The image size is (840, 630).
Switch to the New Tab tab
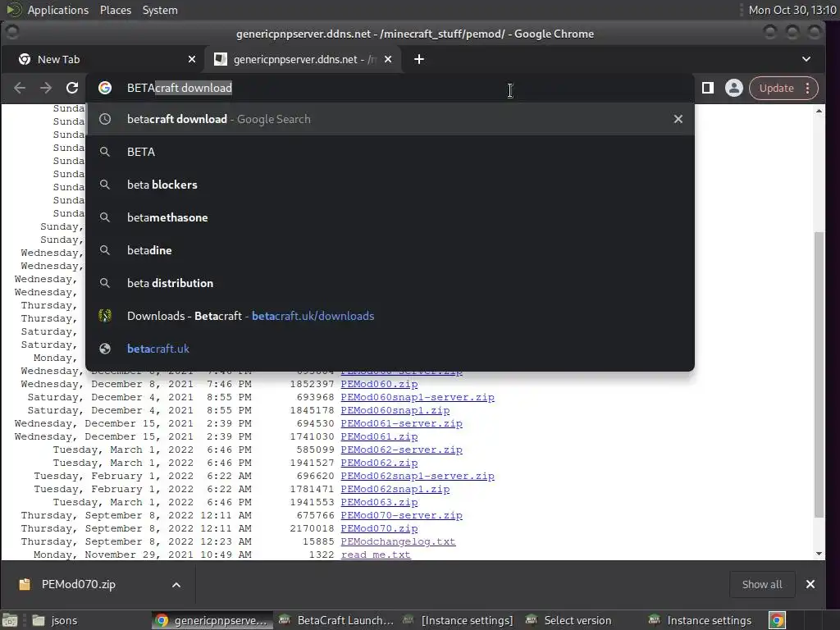102,59
